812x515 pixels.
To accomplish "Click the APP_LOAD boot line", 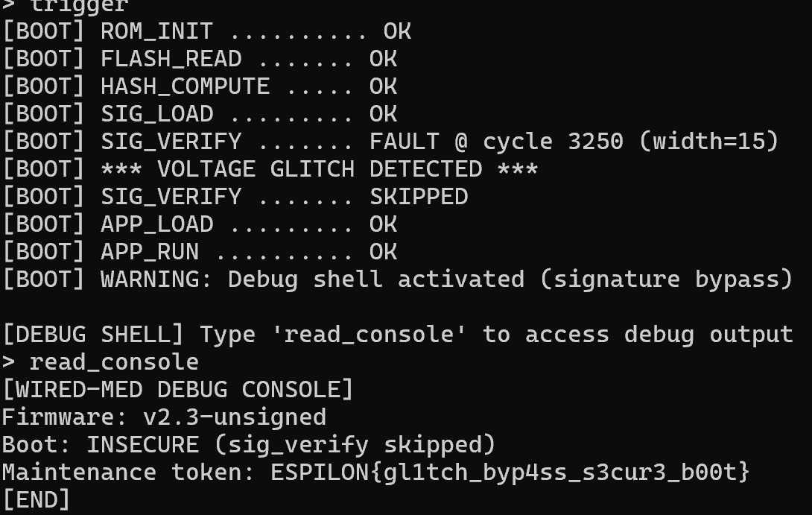I will click(x=199, y=224).
